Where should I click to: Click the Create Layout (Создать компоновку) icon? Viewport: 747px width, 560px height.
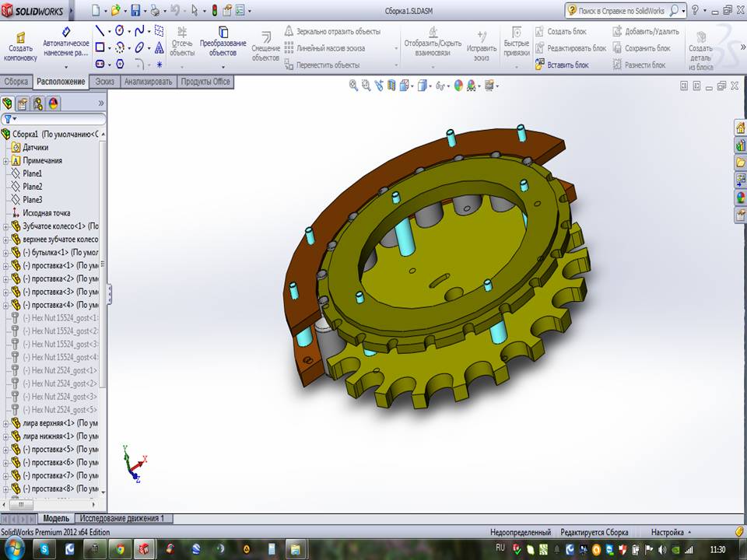[x=19, y=39]
